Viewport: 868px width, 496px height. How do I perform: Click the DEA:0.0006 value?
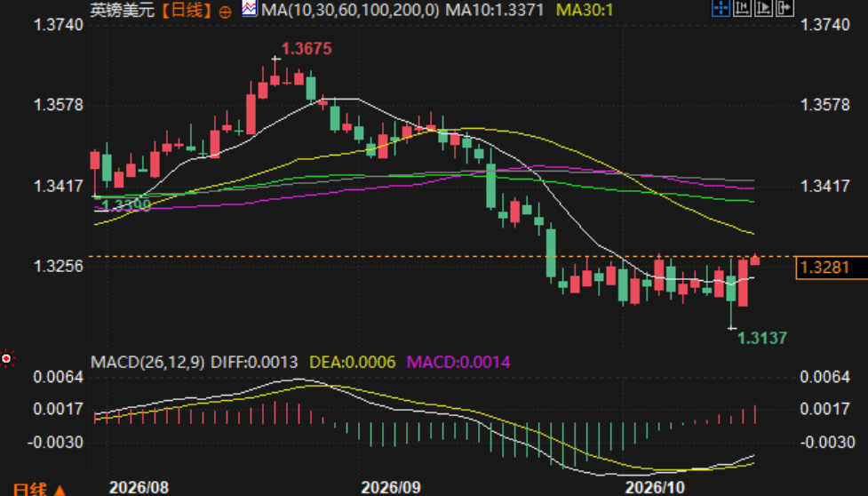click(x=353, y=363)
